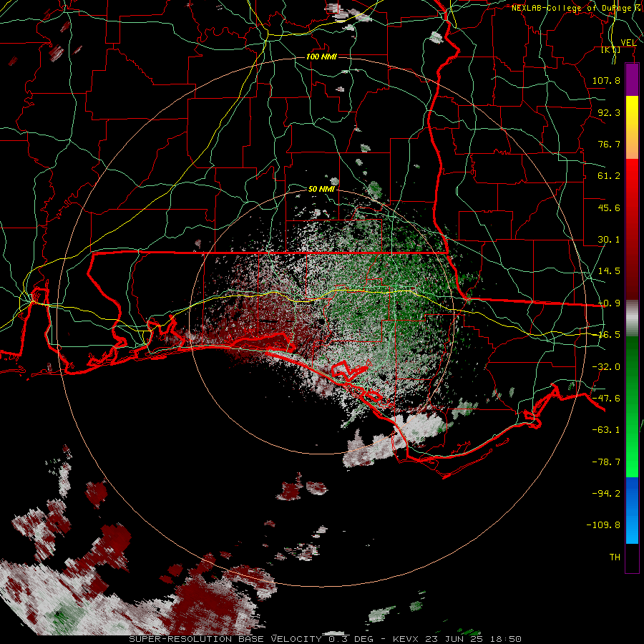The width and height of the screenshot is (644, 644).
Task: Click the TH threshold label
Action: [x=615, y=557]
